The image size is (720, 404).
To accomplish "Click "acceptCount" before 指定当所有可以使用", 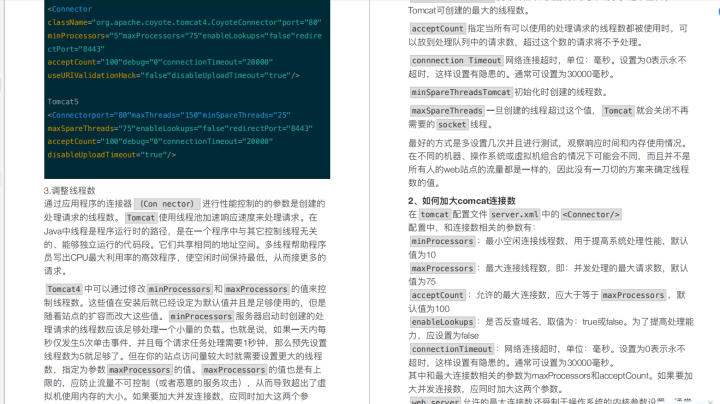I will [x=438, y=29].
